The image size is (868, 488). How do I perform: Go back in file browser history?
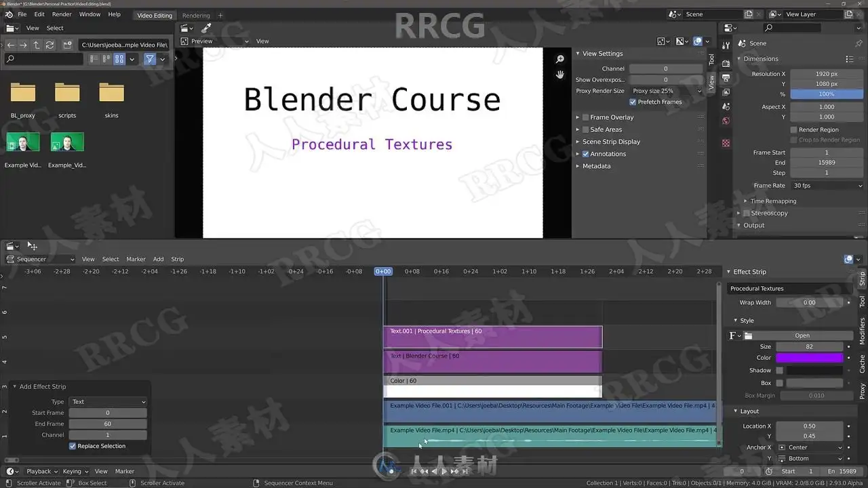[10, 45]
